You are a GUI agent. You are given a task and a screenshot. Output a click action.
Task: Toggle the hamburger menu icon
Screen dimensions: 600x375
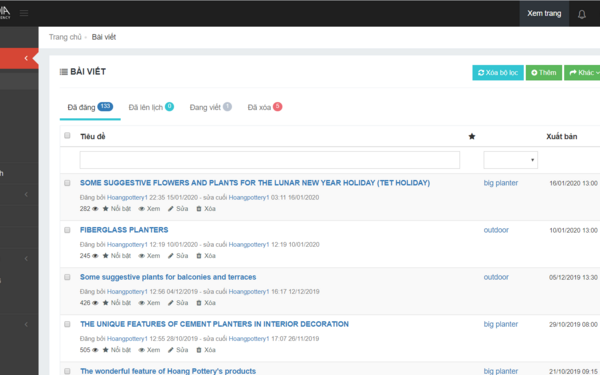[x=24, y=13]
